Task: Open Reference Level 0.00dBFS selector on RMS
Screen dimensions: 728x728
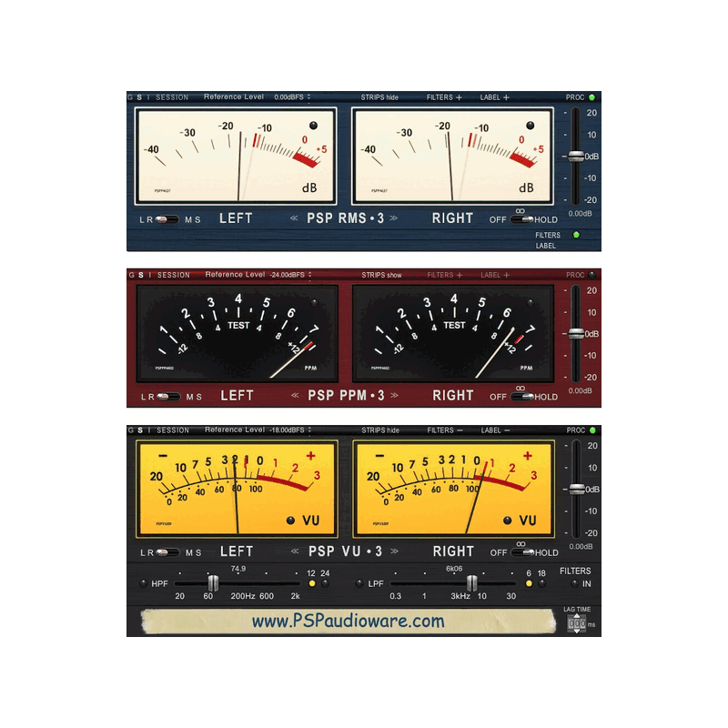Action: pyautogui.click(x=292, y=97)
